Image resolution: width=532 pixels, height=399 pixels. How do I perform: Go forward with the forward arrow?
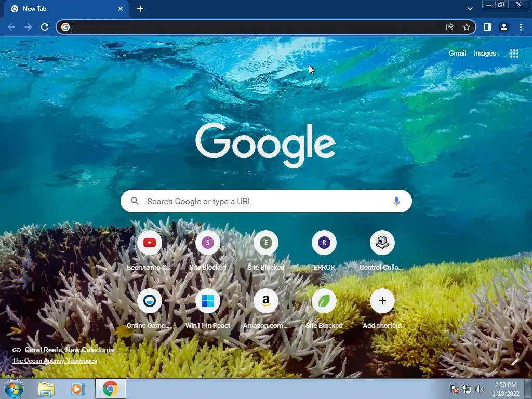point(28,27)
